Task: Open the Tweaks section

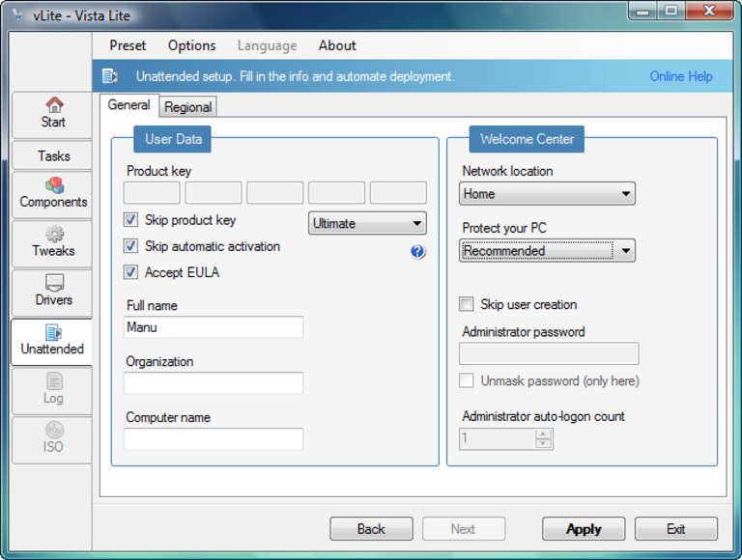Action: (52, 243)
